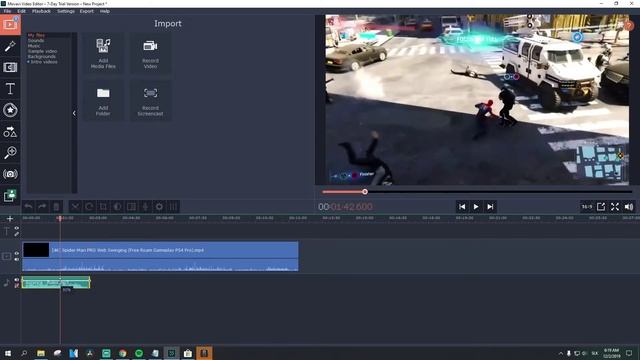This screenshot has height=360, width=640.
Task: Select Intro videos in import list
Action: (44, 62)
